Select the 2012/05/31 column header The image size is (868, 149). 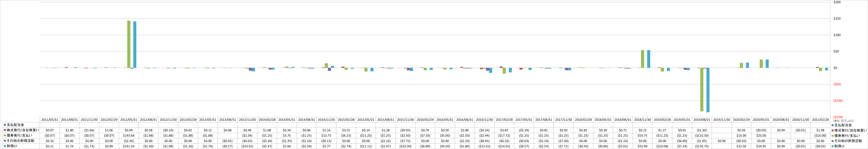point(129,120)
